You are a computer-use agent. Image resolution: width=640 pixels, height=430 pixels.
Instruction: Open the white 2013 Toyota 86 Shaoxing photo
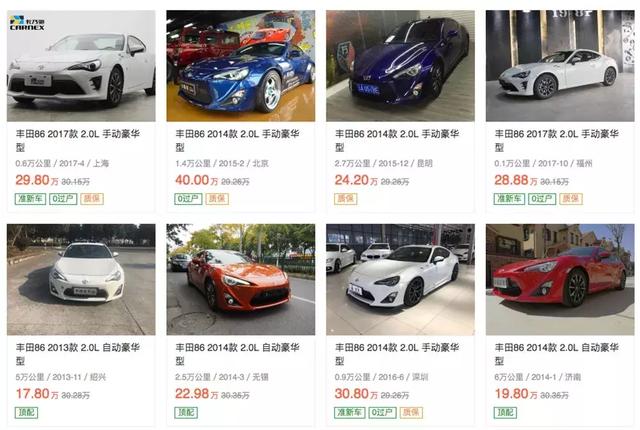(x=81, y=279)
